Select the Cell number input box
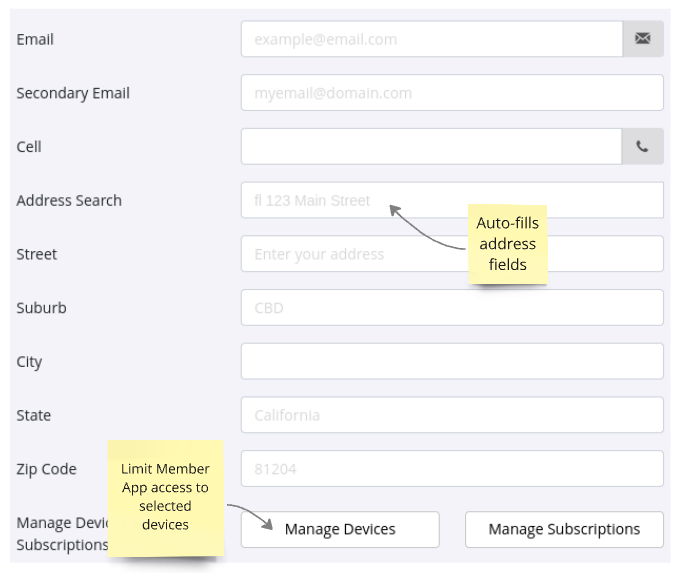 click(x=432, y=147)
